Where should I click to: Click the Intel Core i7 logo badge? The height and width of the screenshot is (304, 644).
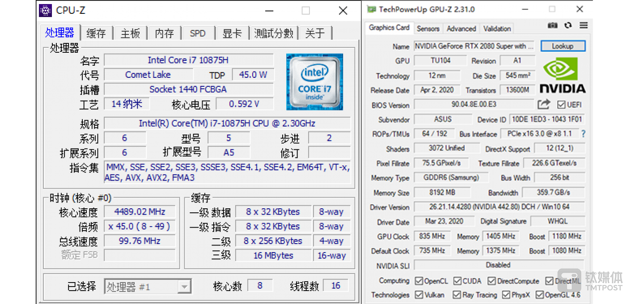click(x=315, y=82)
